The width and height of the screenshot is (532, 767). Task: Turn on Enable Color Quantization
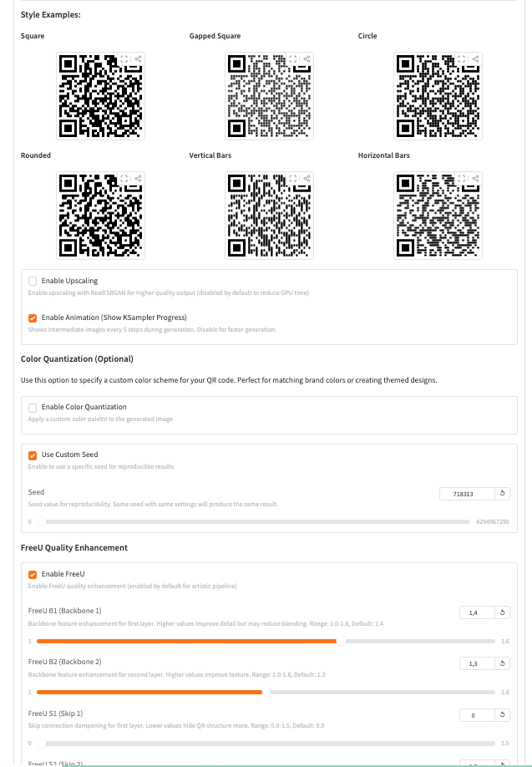33,407
